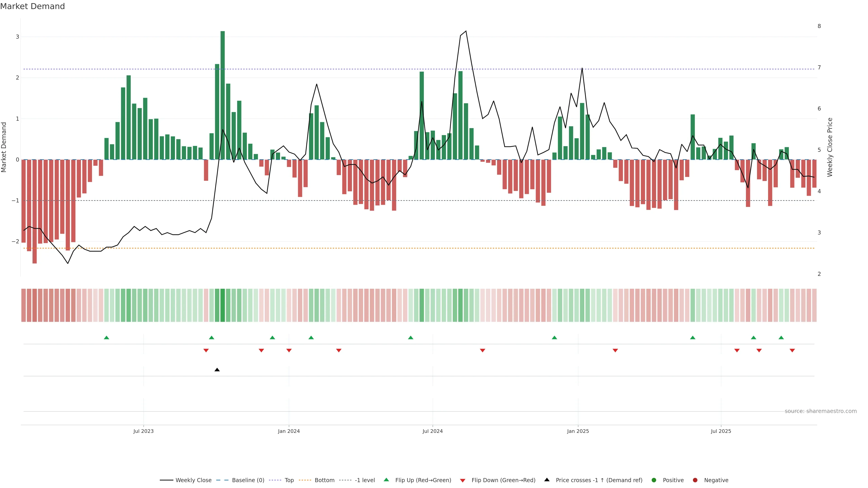The width and height of the screenshot is (868, 488).
Task: Click the green Flip Up legend triangle icon
Action: point(386,480)
